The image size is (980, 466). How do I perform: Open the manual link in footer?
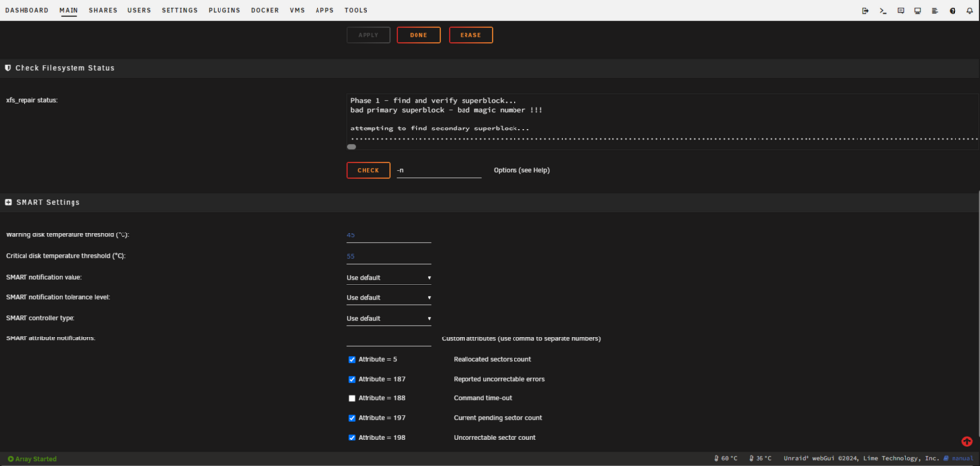(x=962, y=458)
